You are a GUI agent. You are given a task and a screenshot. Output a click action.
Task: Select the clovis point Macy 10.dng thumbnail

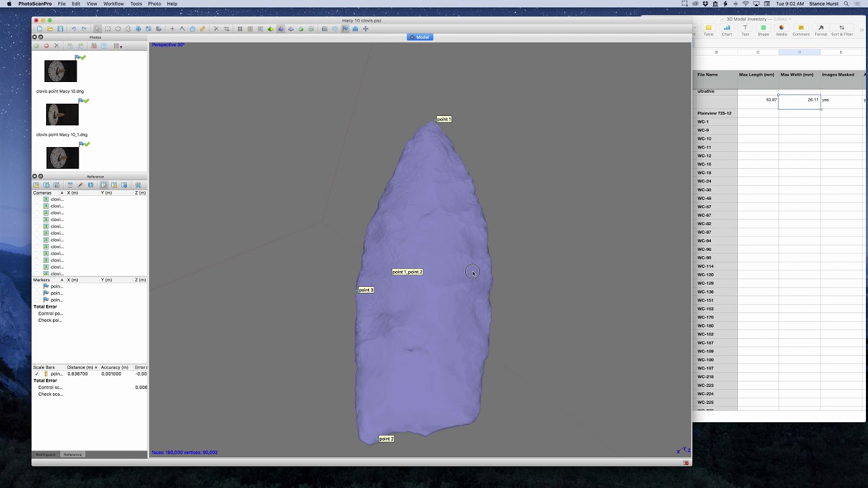60,71
